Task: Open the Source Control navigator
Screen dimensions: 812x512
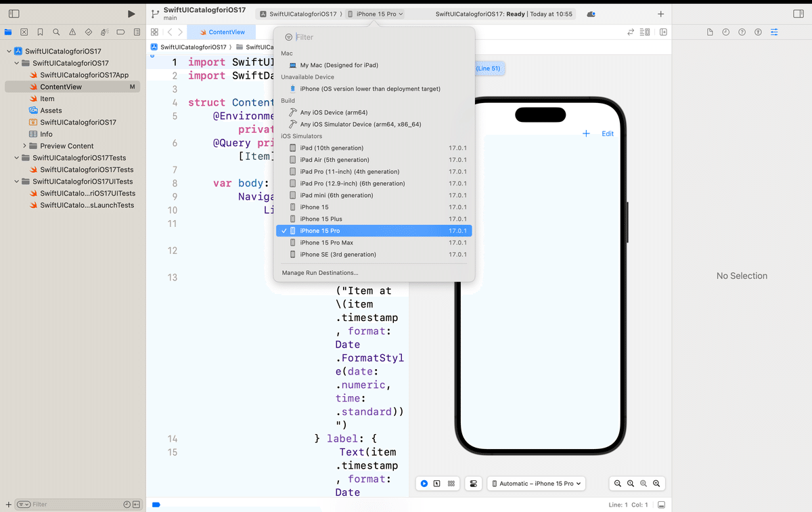Action: point(24,32)
